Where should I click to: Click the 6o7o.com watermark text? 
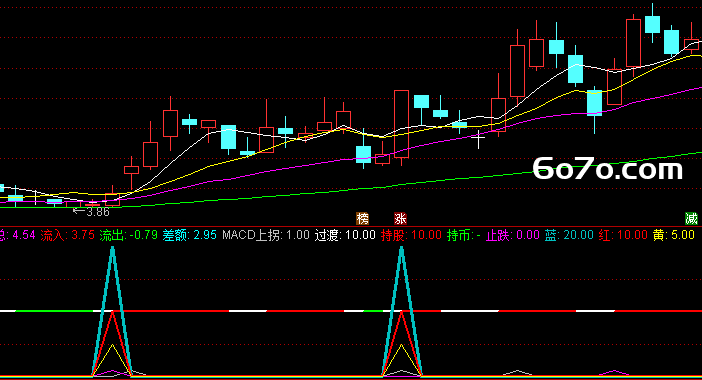click(x=608, y=169)
